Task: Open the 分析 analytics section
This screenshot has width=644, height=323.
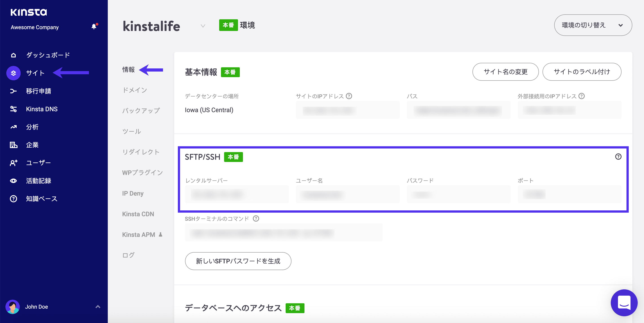Action: [x=32, y=127]
